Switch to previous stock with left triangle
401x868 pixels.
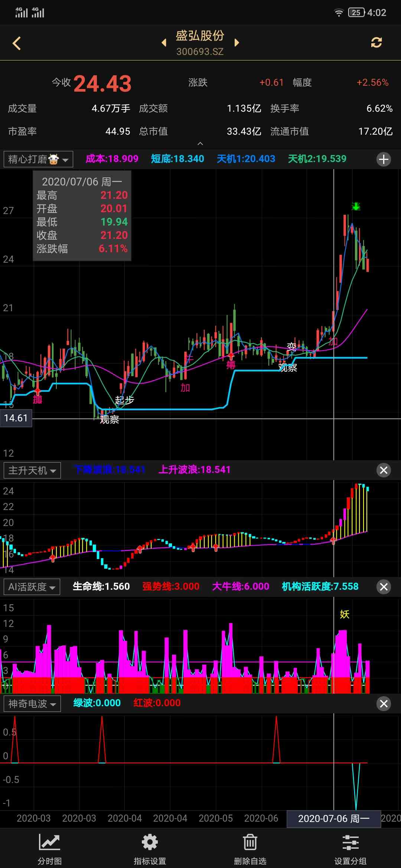coord(164,43)
